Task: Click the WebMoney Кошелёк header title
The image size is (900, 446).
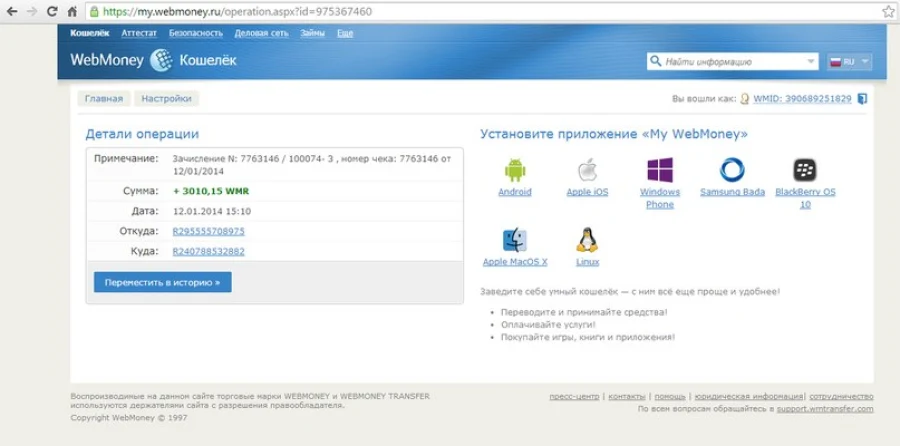Action: pyautogui.click(x=153, y=60)
